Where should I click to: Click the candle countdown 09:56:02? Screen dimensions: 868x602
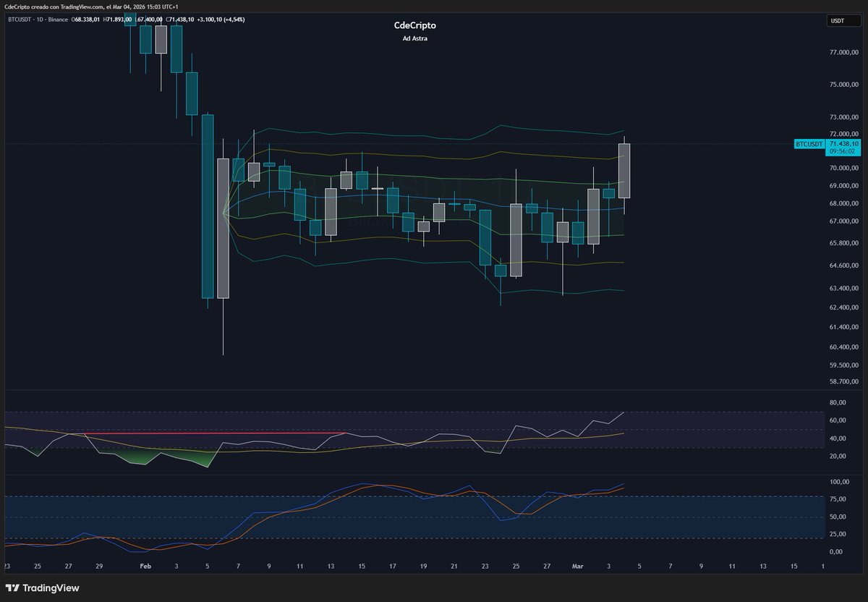[843, 152]
